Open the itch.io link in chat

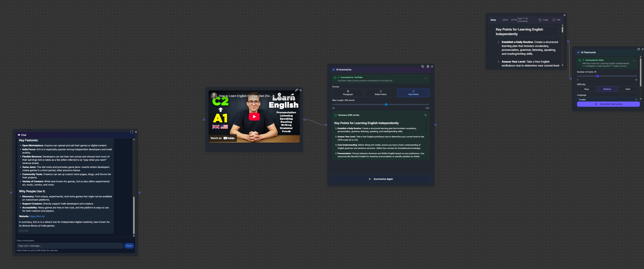point(37,216)
